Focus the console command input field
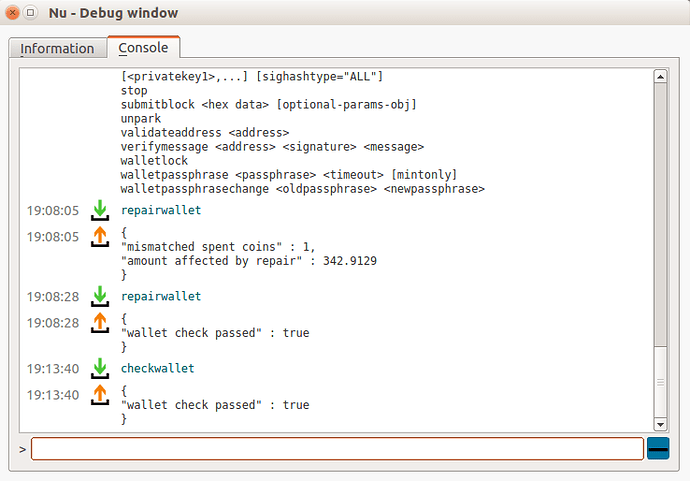690x481 pixels. pos(337,449)
